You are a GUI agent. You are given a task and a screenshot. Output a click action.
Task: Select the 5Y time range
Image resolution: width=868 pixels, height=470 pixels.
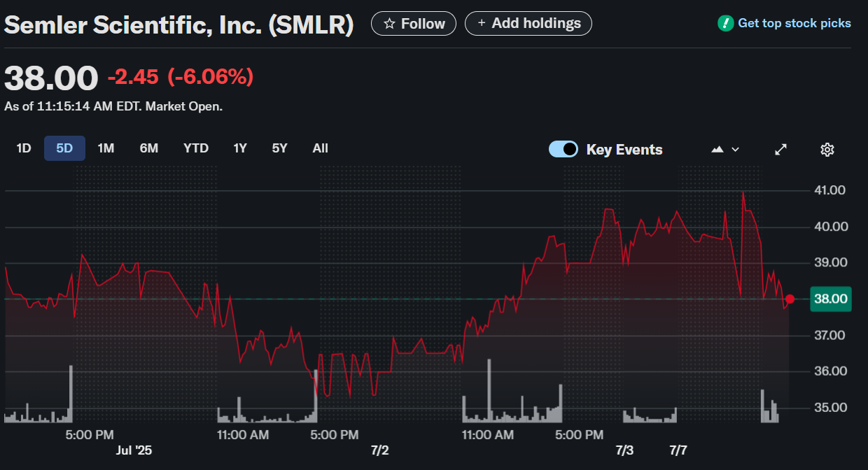tap(280, 148)
